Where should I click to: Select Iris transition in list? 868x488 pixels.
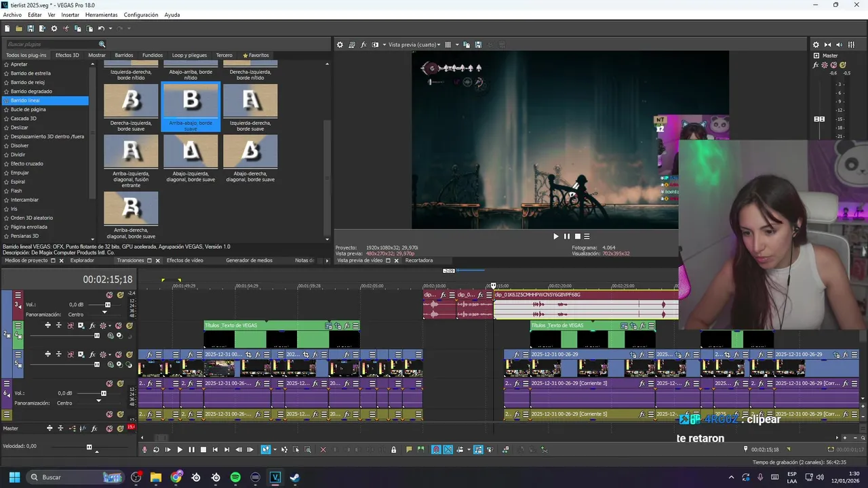(x=14, y=209)
